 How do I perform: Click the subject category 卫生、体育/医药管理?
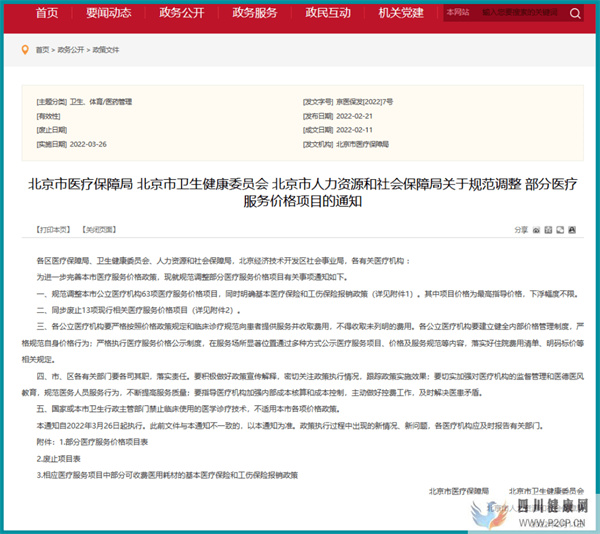pyautogui.click(x=101, y=102)
